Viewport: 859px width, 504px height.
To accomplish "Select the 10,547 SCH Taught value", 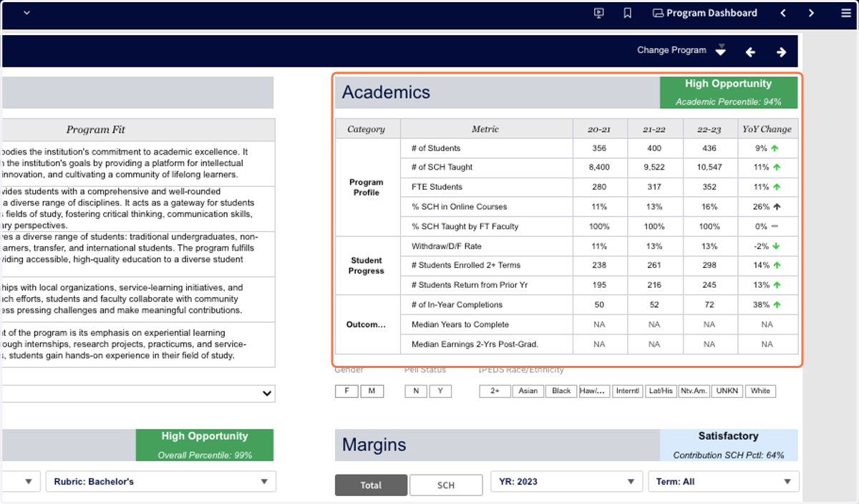I will 709,167.
